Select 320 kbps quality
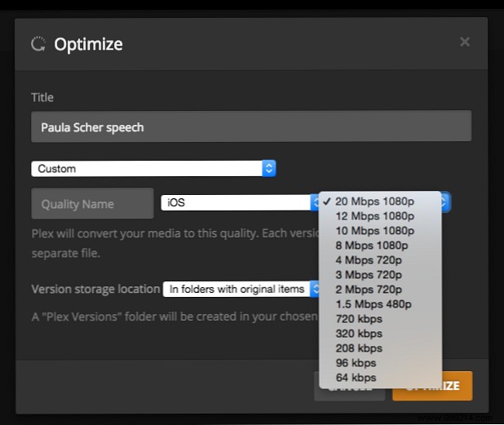This screenshot has width=504, height=425. coord(380,334)
